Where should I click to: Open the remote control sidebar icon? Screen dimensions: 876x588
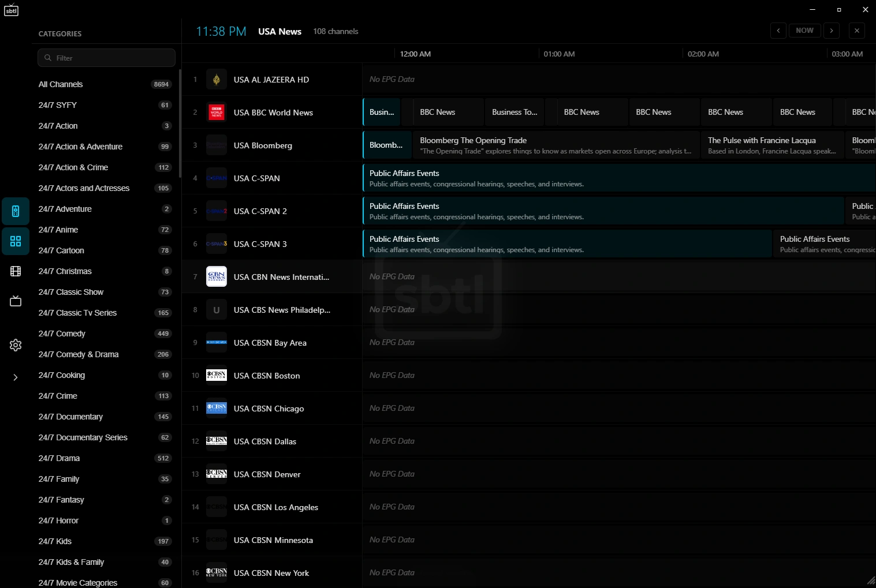16,211
